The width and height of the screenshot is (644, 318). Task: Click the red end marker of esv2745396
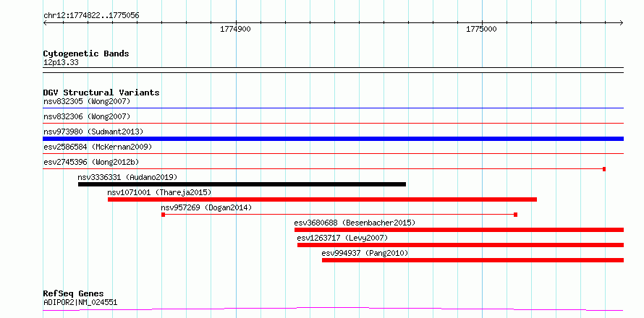(604, 169)
